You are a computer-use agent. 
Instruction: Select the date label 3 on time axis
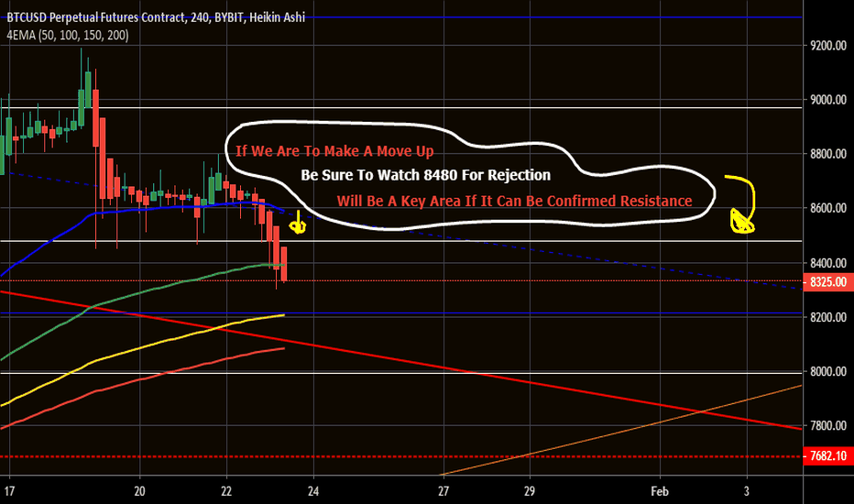[x=747, y=491]
